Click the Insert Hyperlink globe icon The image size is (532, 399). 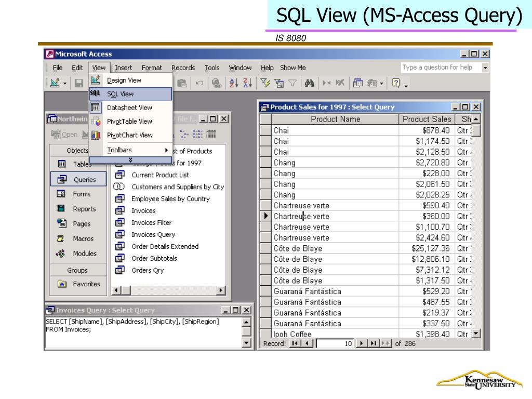pos(217,83)
